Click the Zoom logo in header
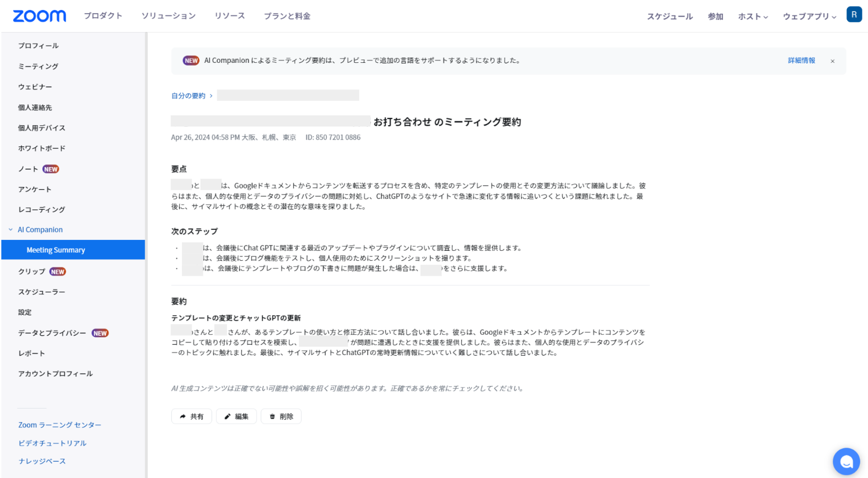This screenshot has width=868, height=478. pos(39,16)
